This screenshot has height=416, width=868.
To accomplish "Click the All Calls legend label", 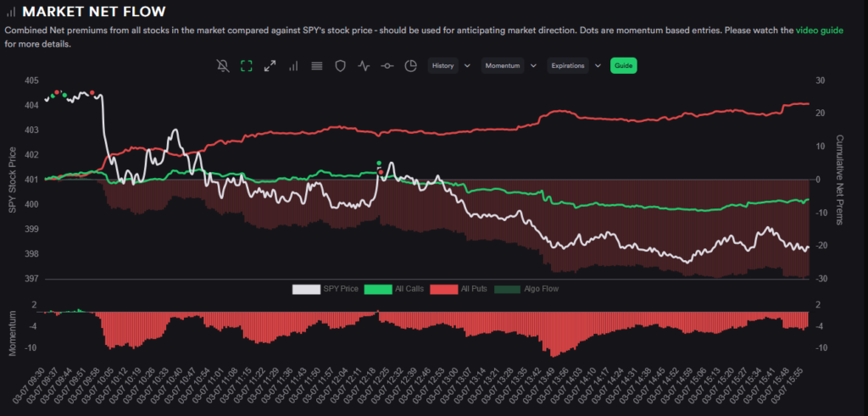I will [409, 289].
